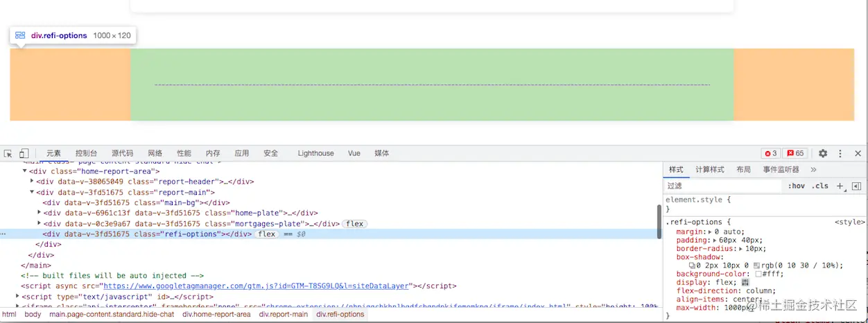Switch to the 元素 tab
Viewport: 868px width, 323px height.
(53, 153)
